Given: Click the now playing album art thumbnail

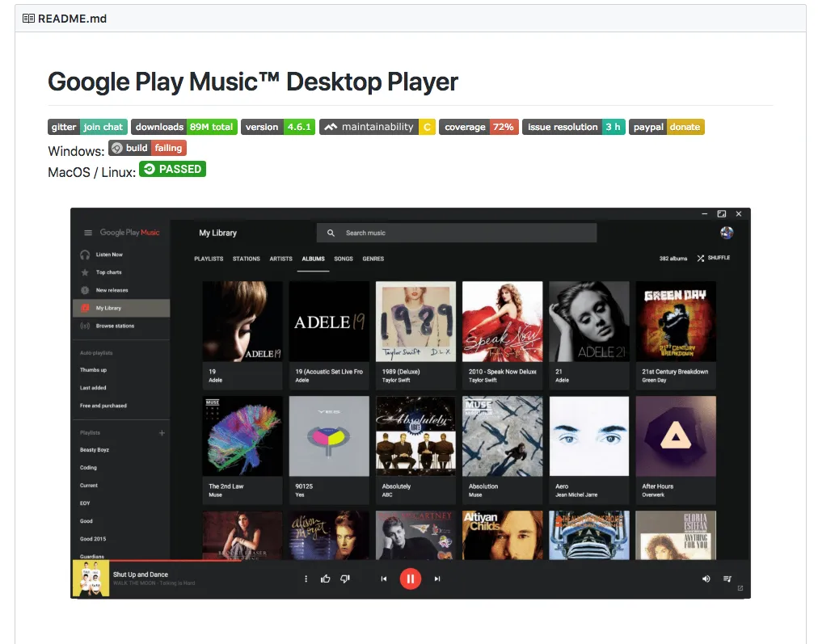Looking at the screenshot, I should (91, 579).
